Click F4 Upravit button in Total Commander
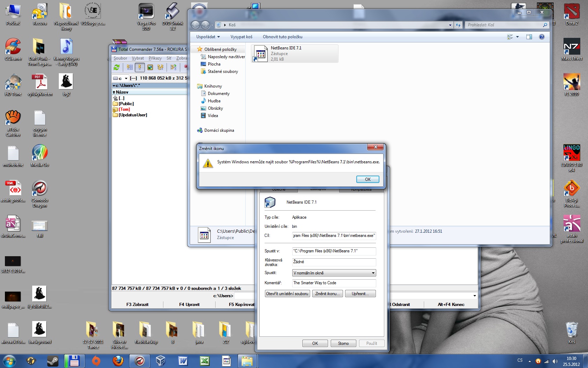This screenshot has width=588, height=368. [x=189, y=305]
